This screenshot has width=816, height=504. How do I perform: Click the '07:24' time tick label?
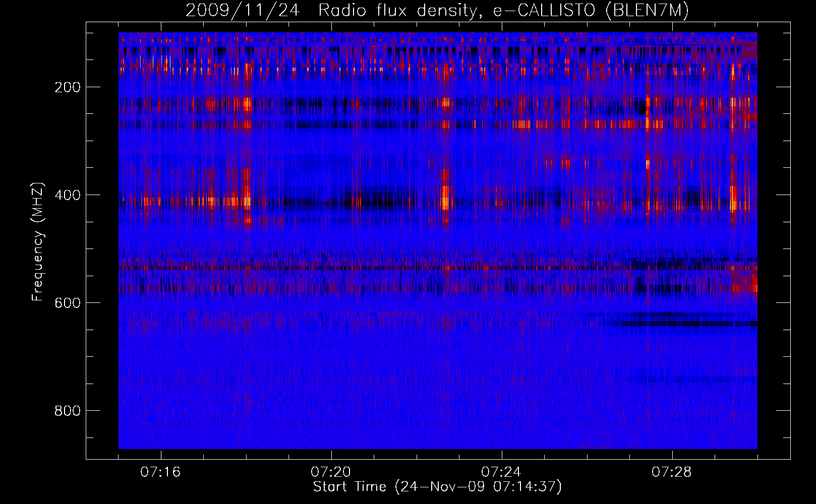click(x=501, y=472)
